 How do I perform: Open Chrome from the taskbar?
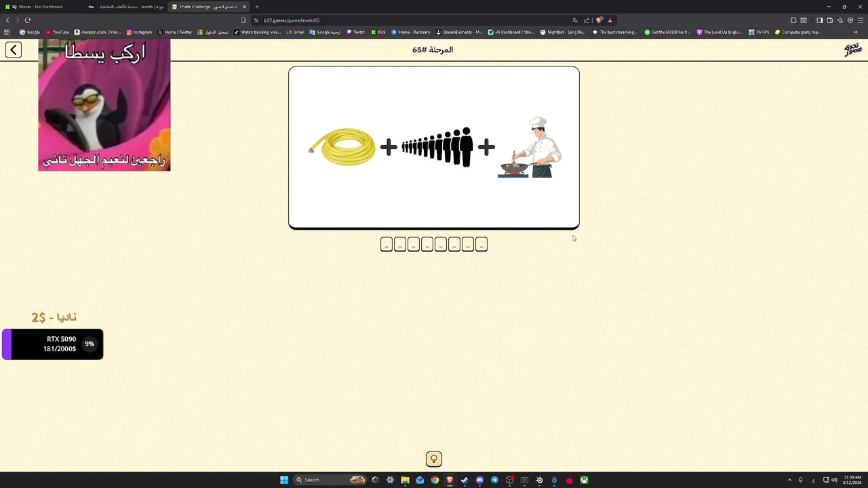point(435,480)
